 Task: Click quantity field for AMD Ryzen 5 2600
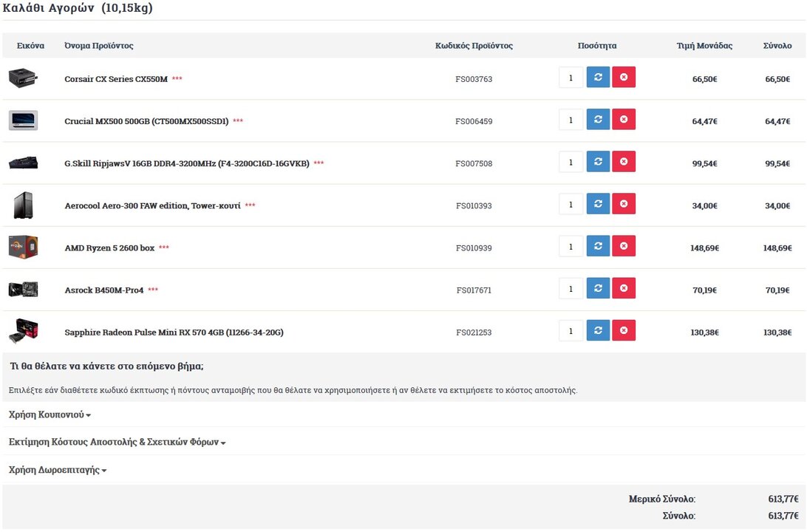coord(571,247)
